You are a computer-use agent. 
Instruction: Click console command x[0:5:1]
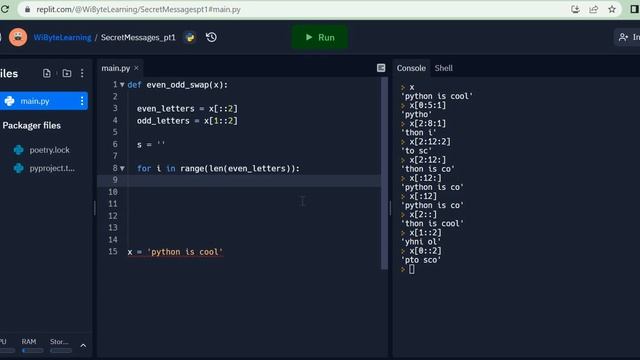428,105
